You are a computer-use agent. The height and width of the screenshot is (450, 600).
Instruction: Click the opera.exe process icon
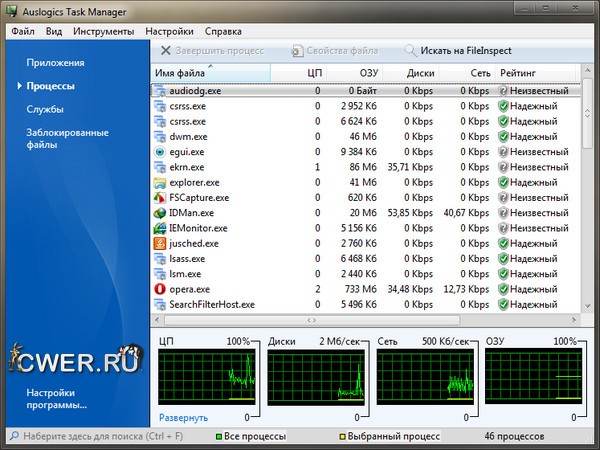(161, 289)
